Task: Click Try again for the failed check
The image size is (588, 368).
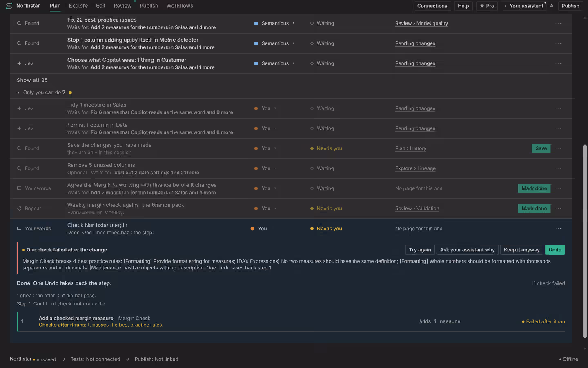Action: tap(420, 250)
